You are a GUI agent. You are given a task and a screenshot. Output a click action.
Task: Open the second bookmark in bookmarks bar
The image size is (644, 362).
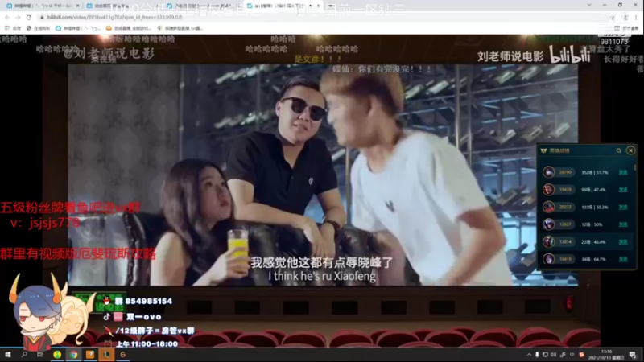38,28
